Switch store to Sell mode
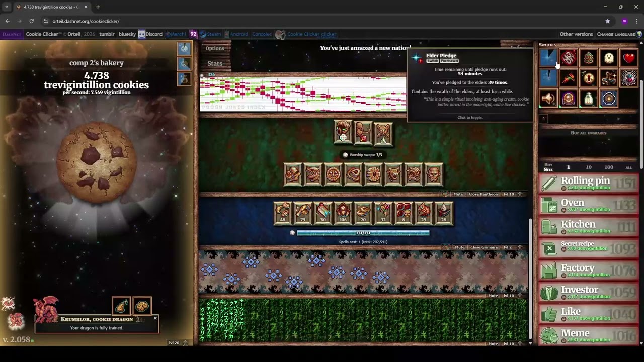644x362 pixels. (x=548, y=170)
